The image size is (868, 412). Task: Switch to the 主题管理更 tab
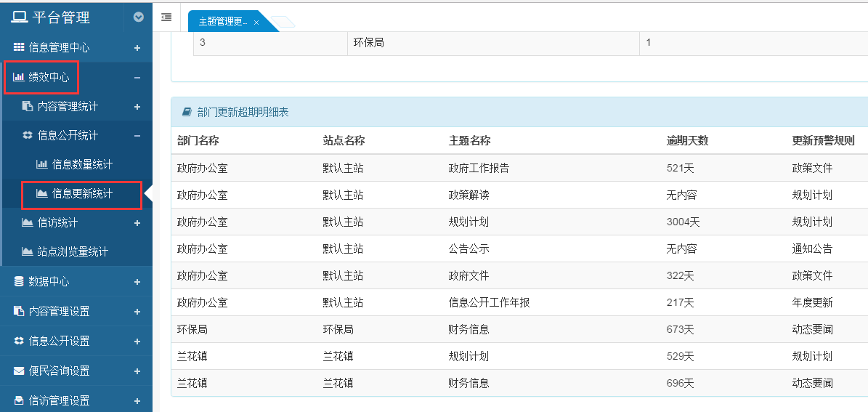click(222, 22)
